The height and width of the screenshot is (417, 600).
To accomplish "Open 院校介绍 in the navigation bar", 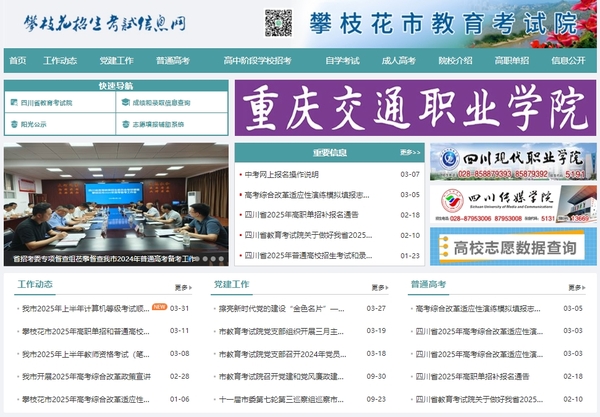I will click(455, 60).
